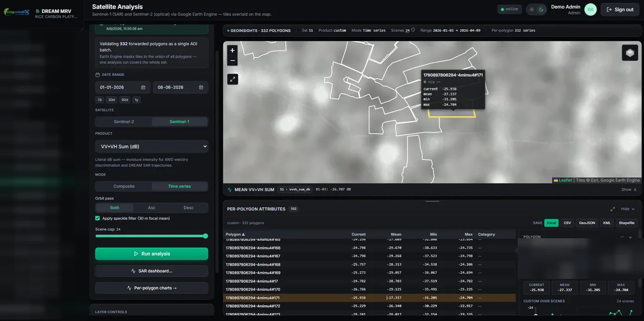Viewport: 644px width, 321px height.
Task: Open calendar picker for end date
Action: (201, 87)
